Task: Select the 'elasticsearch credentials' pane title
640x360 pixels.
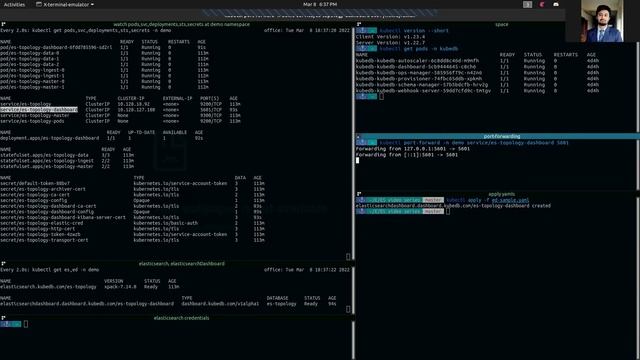Action: coord(181,318)
